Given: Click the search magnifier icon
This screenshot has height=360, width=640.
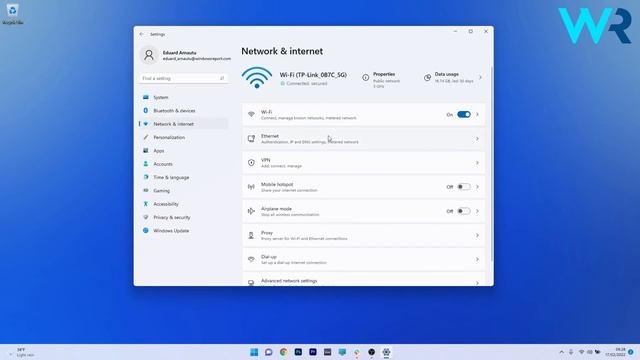Looking at the screenshot, I should [x=222, y=78].
